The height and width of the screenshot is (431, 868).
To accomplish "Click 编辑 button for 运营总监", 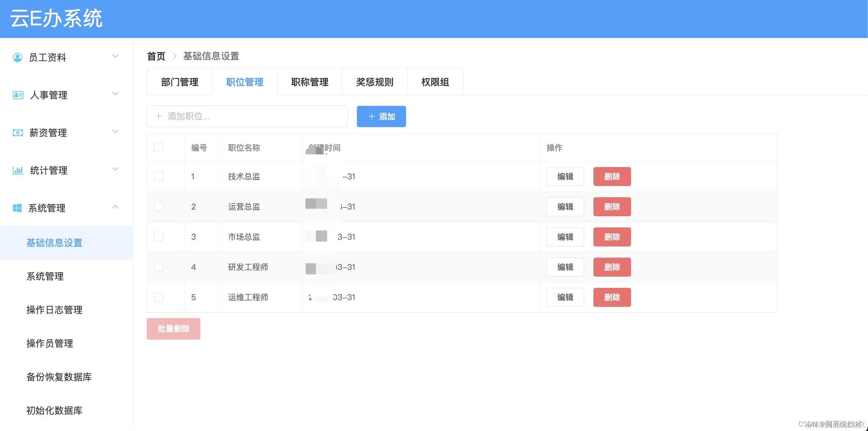I will pyautogui.click(x=565, y=207).
